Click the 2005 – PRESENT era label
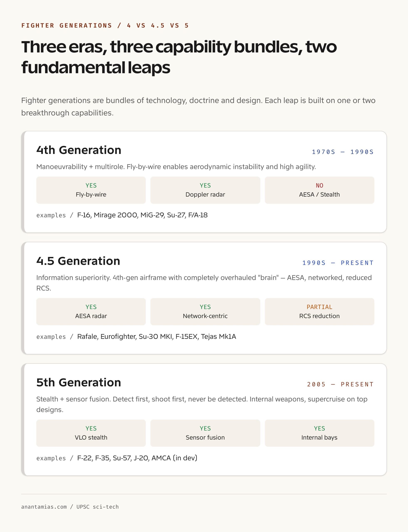The width and height of the screenshot is (408, 532). tap(340, 384)
